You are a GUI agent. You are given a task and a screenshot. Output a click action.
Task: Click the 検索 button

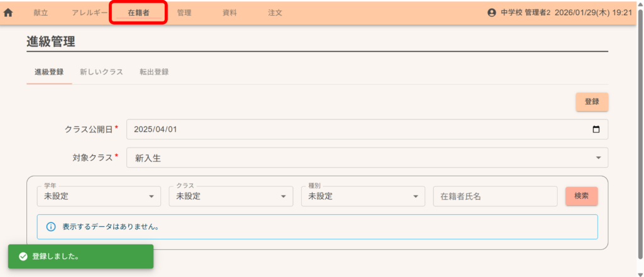(581, 196)
